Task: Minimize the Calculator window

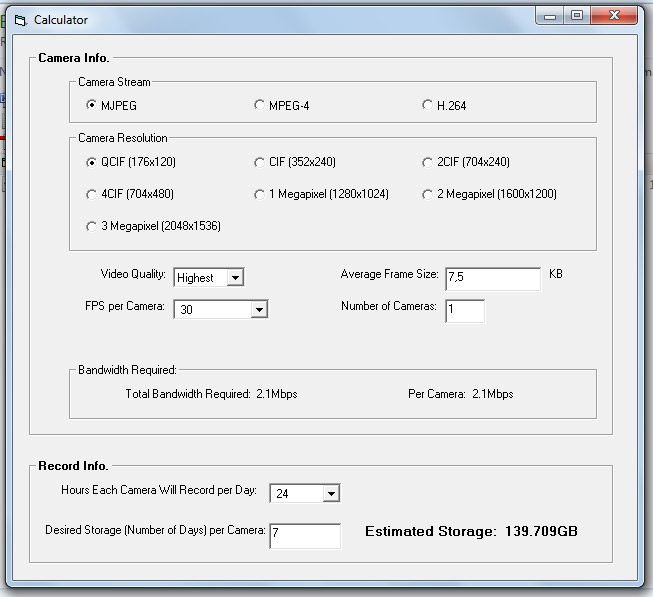Action: click(550, 16)
